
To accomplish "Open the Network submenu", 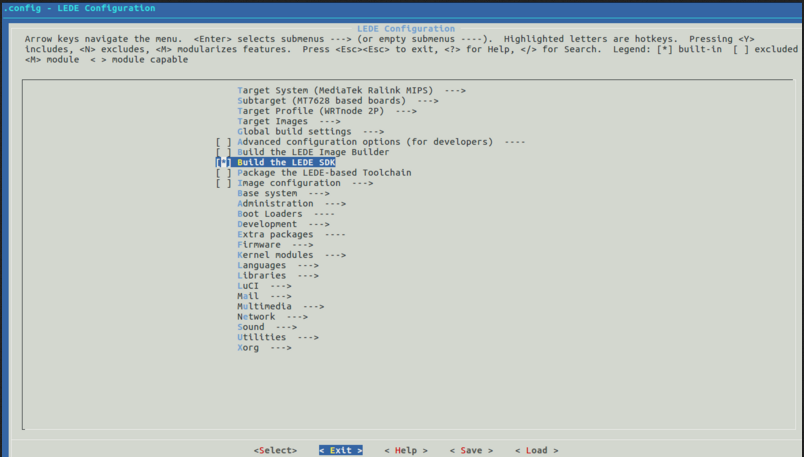I will pyautogui.click(x=272, y=316).
